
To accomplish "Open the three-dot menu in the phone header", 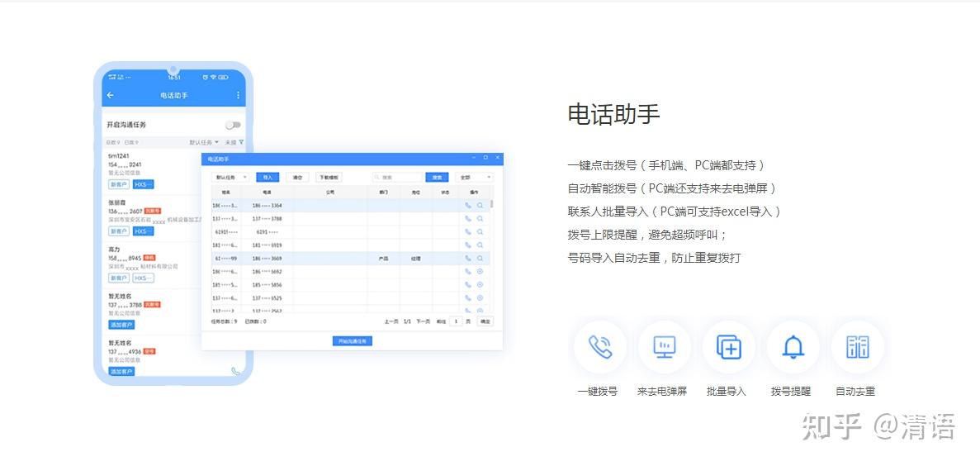I will tap(238, 95).
